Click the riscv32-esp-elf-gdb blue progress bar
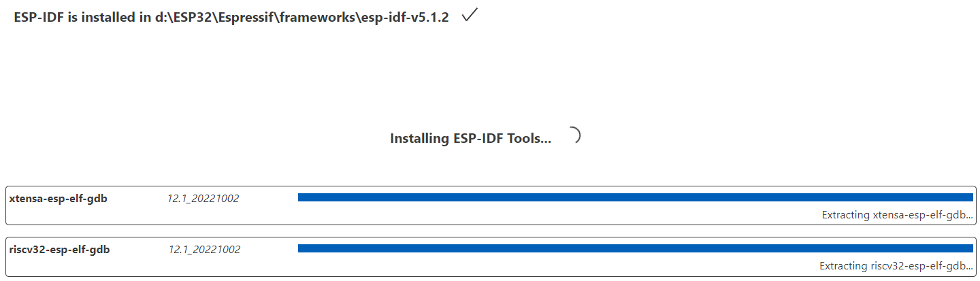Viewport: 980px width, 281px height. pos(635,248)
